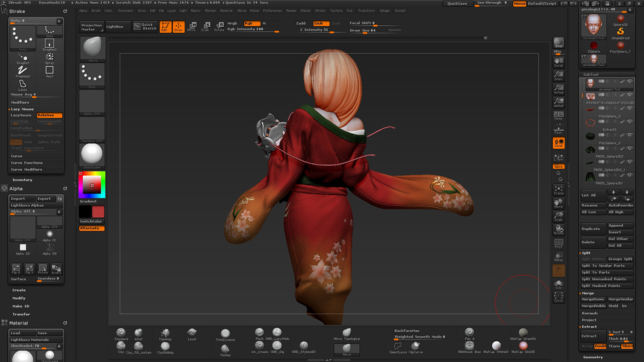
Task: Open the Solo mode button
Action: pyautogui.click(x=558, y=285)
